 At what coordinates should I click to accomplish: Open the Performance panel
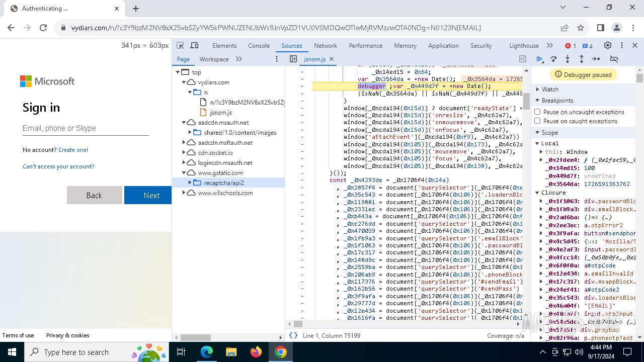[365, 45]
